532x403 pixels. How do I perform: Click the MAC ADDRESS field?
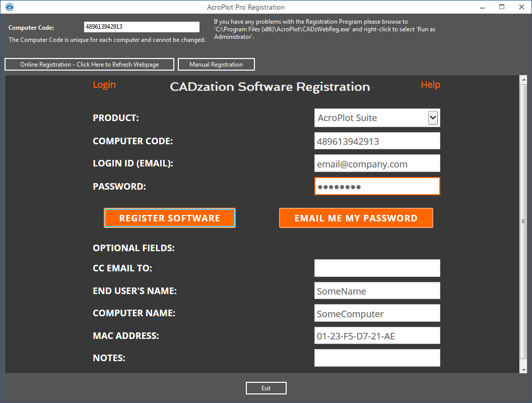coord(377,335)
